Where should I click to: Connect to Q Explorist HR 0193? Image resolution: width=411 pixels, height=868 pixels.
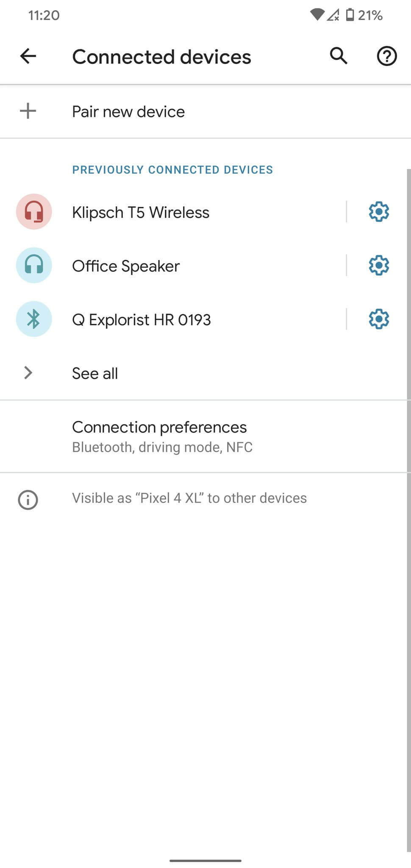coord(141,320)
